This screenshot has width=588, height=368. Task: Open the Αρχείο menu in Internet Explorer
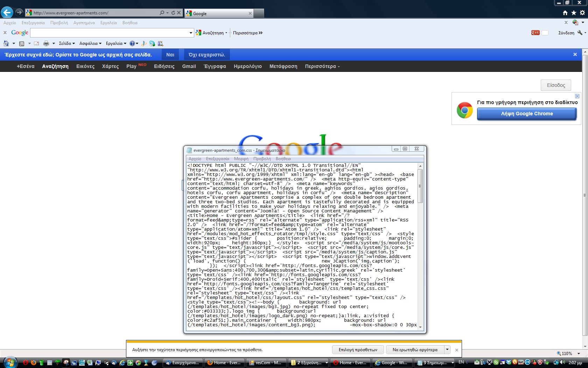pos(10,23)
